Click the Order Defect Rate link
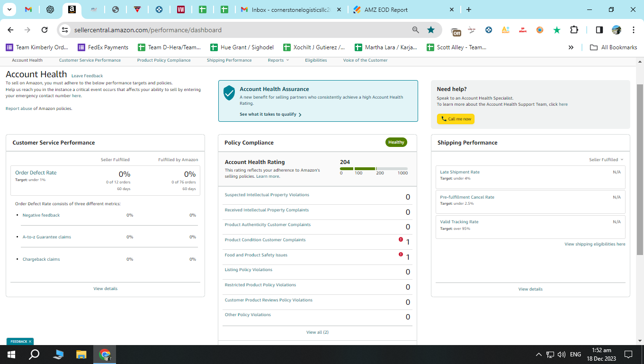The height and width of the screenshot is (364, 644). click(x=36, y=173)
